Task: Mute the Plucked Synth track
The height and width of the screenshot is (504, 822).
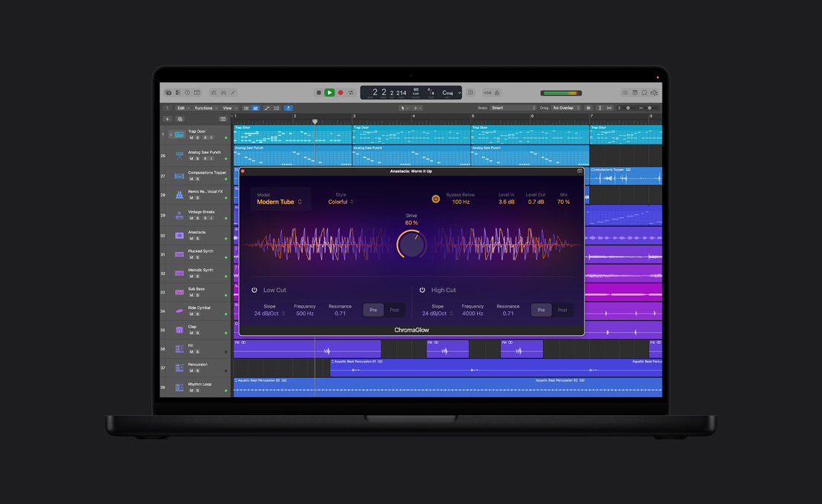Action: pyautogui.click(x=191, y=257)
